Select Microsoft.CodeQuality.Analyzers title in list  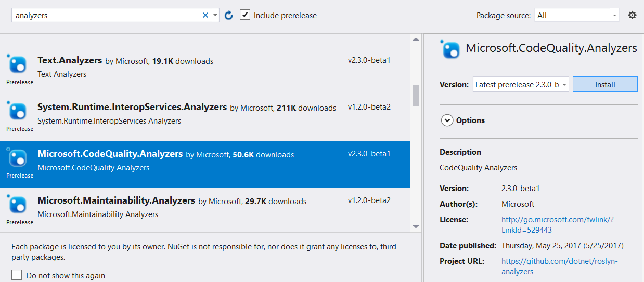pyautogui.click(x=110, y=154)
